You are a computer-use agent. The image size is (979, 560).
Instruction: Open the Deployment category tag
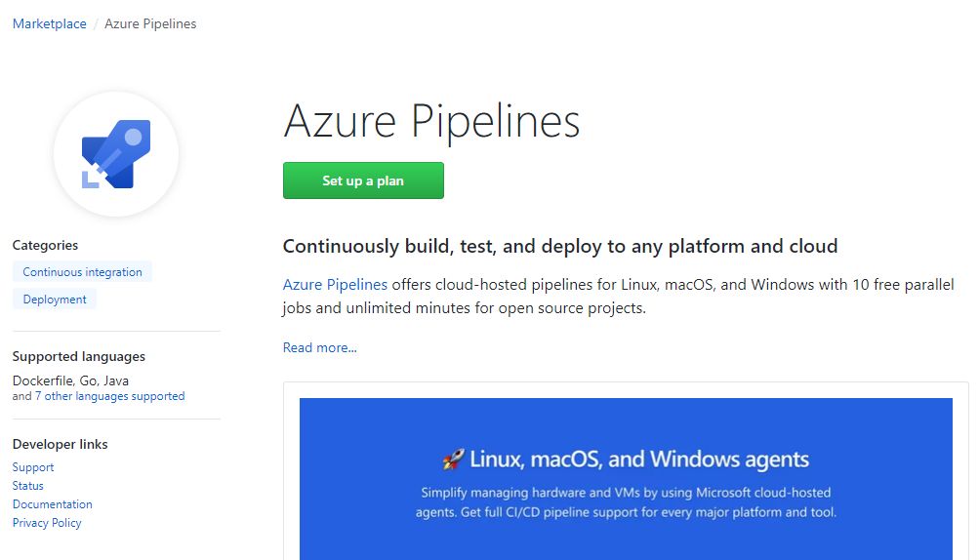tap(55, 300)
